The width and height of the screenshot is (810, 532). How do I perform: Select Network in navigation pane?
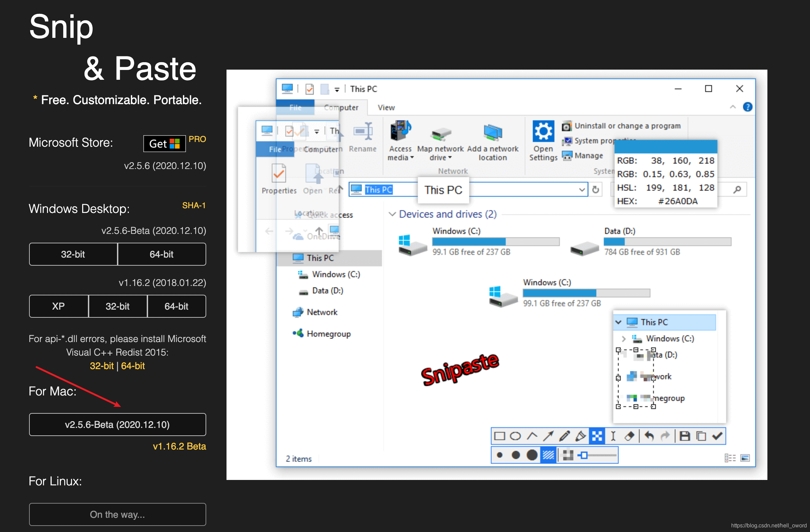tap(315, 312)
